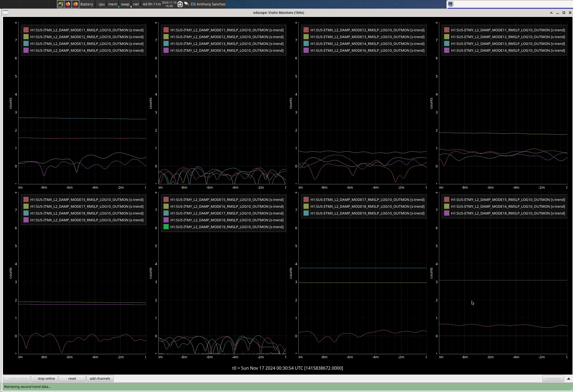This screenshot has width=573, height=392.
Task: Click the ITMX MODE14 legend color swatch
Action: (x=26, y=50)
